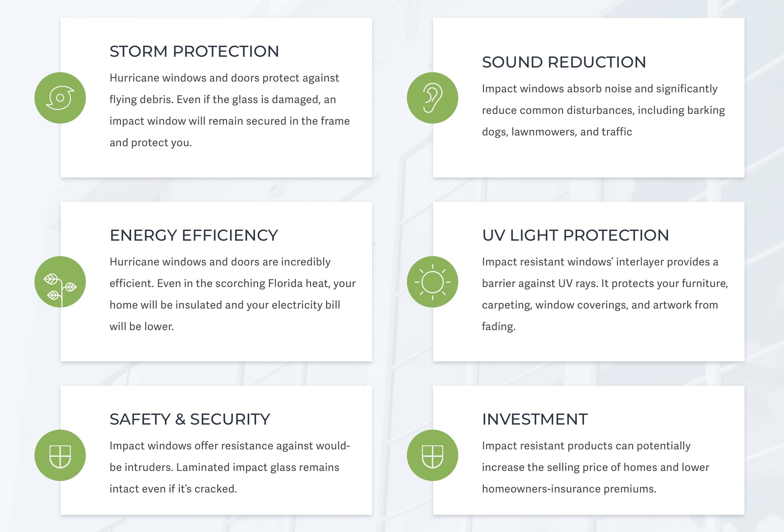Click the scorching Florida heat description
Image resolution: width=784 pixels, height=532 pixels.
coord(233,294)
